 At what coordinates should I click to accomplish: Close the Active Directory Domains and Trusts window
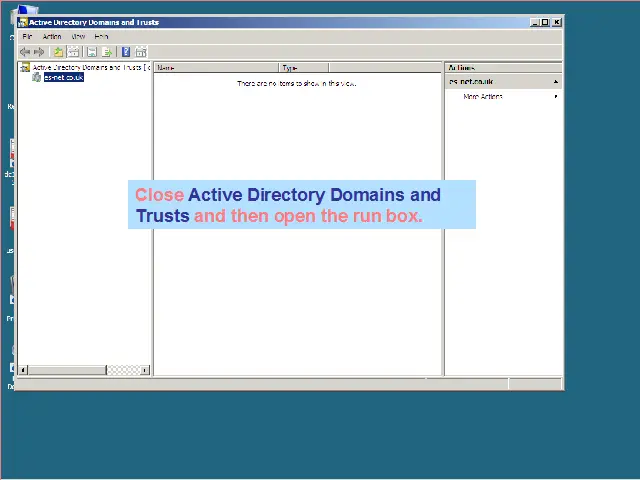[557, 22]
